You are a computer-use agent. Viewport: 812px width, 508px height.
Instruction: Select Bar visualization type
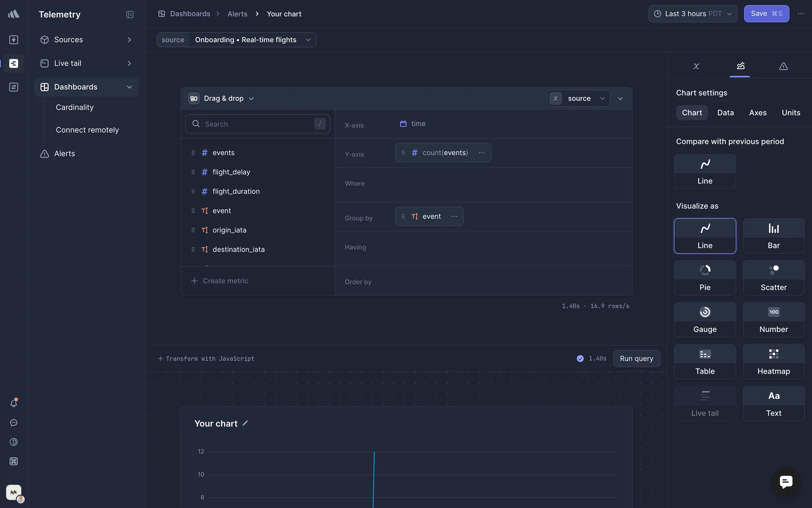(x=774, y=236)
